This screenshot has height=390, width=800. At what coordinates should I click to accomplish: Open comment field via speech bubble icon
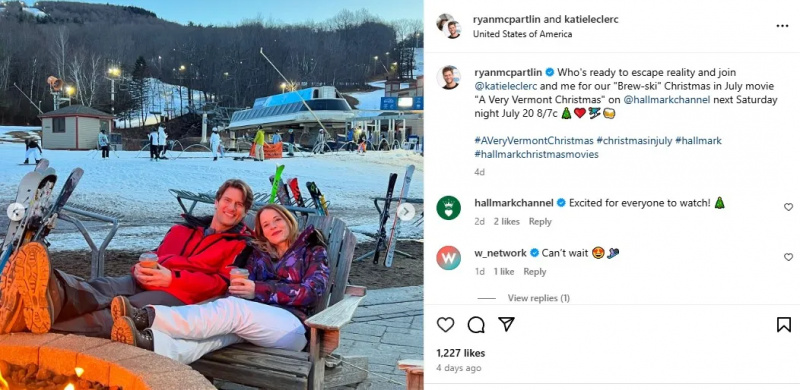tap(476, 325)
